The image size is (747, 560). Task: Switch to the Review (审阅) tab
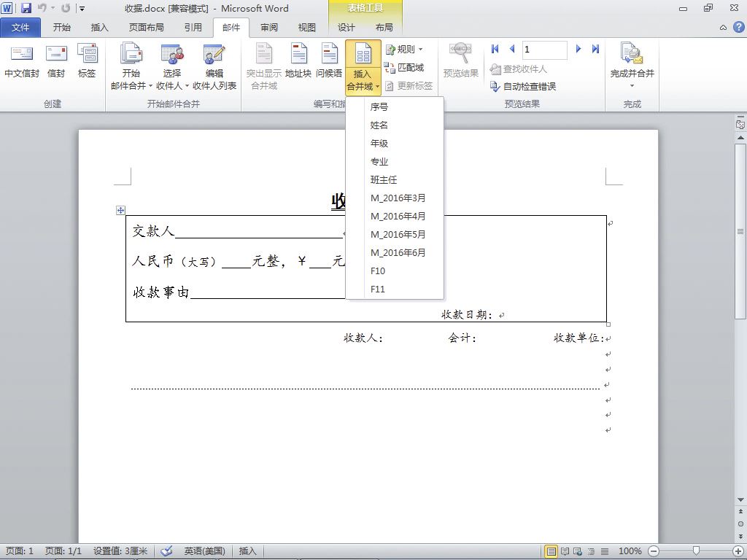[269, 28]
